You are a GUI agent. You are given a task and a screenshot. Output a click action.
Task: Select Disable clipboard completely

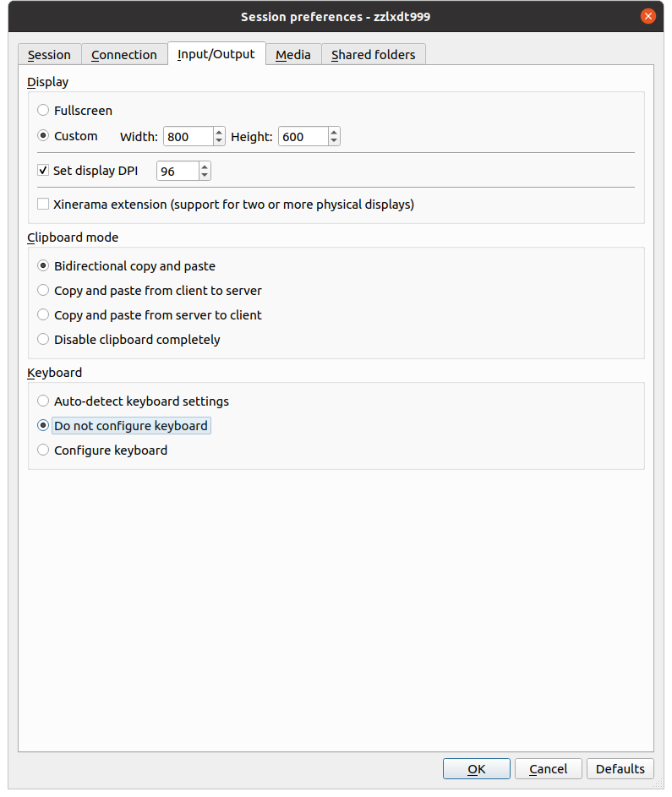point(44,340)
